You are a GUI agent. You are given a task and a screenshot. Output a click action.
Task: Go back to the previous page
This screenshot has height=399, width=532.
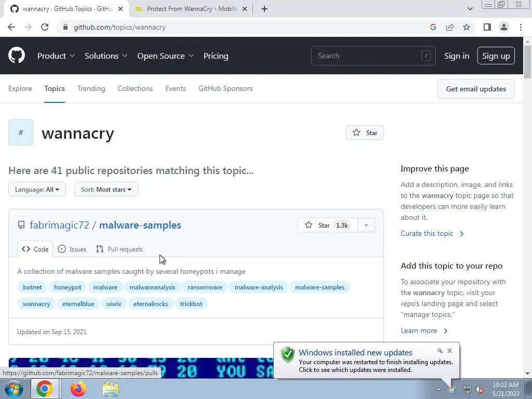click(x=11, y=27)
